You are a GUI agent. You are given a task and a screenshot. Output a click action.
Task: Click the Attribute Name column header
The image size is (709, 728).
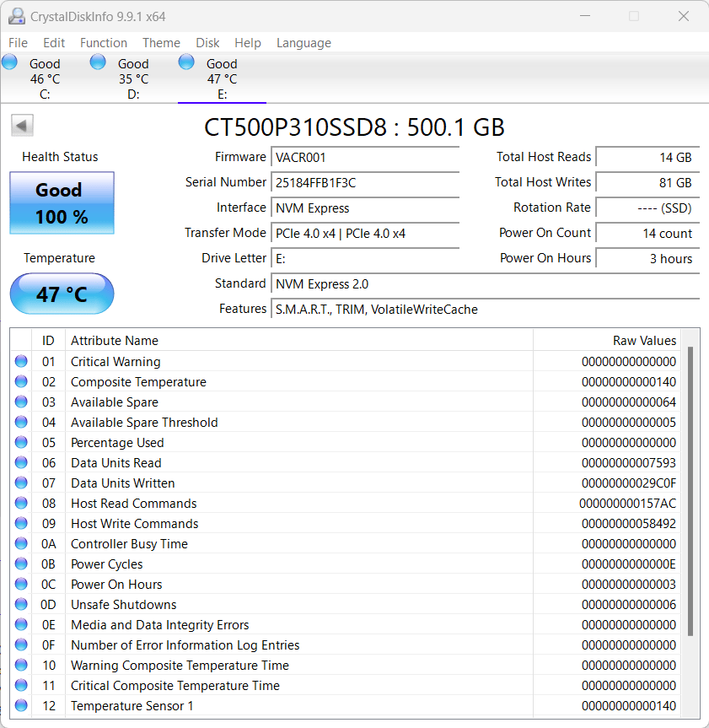tap(299, 340)
